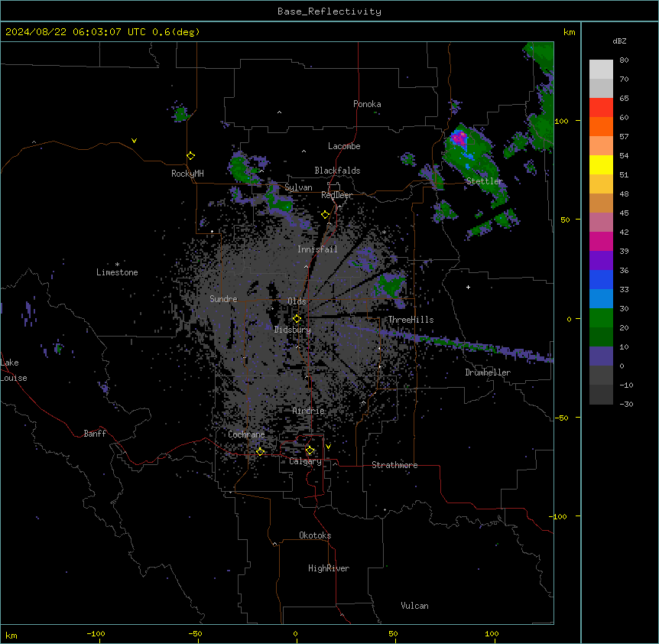Click the Okotoks town label
Screen dimensions: 659x644
[x=315, y=535]
